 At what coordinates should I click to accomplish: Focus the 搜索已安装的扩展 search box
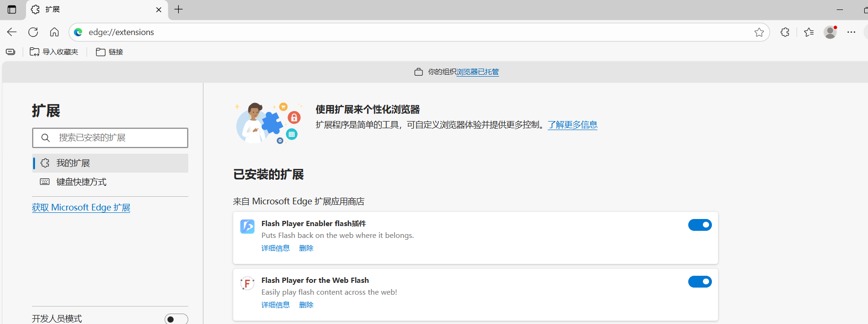(110, 138)
